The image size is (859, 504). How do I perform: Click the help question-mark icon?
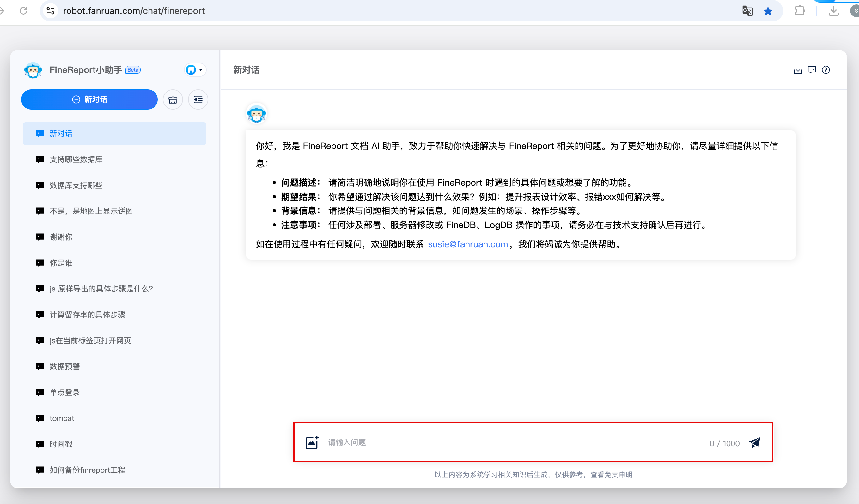point(825,70)
